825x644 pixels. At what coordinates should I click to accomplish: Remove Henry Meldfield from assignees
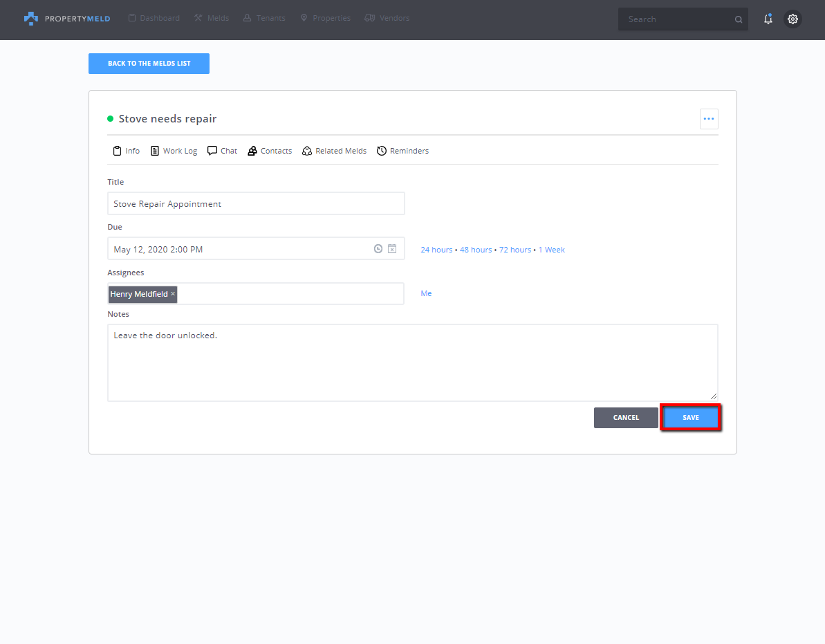pyautogui.click(x=173, y=294)
